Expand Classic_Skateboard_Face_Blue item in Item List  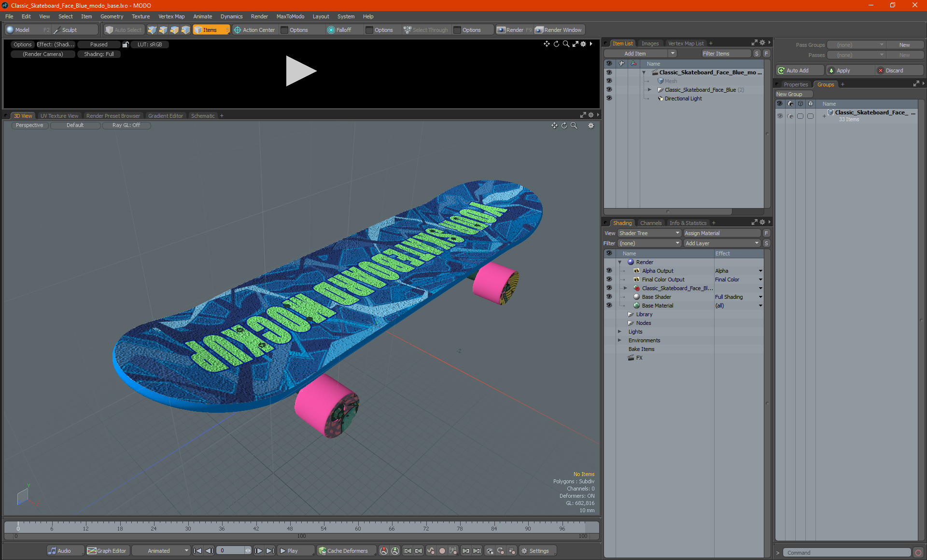(x=649, y=90)
